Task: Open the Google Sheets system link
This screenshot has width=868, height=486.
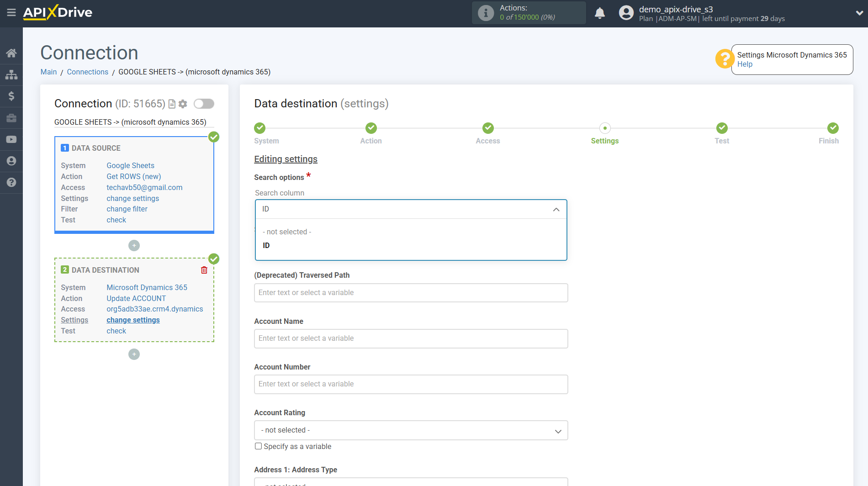Action: pyautogui.click(x=131, y=166)
